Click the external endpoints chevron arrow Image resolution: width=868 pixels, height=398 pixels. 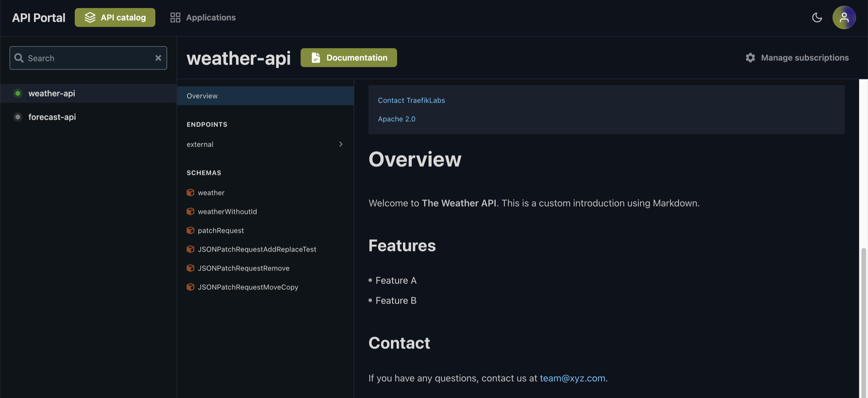click(x=341, y=144)
